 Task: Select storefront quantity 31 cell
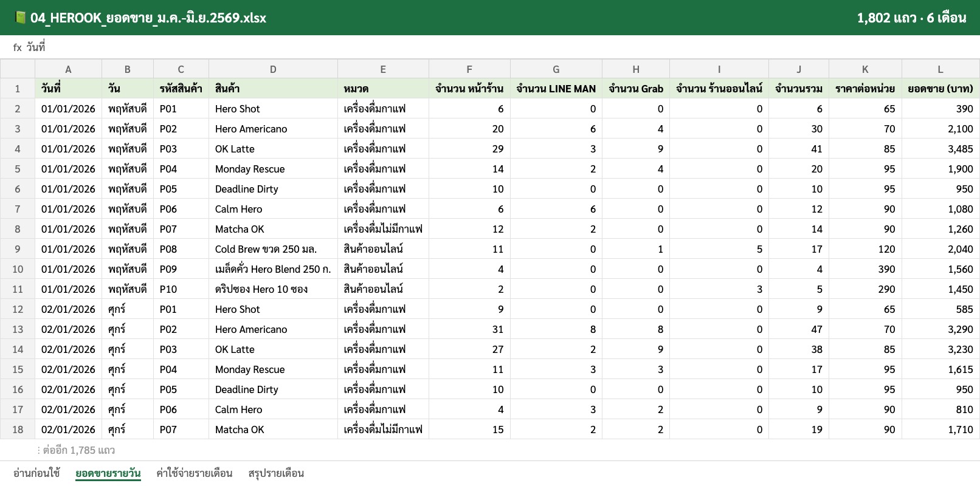click(x=469, y=329)
